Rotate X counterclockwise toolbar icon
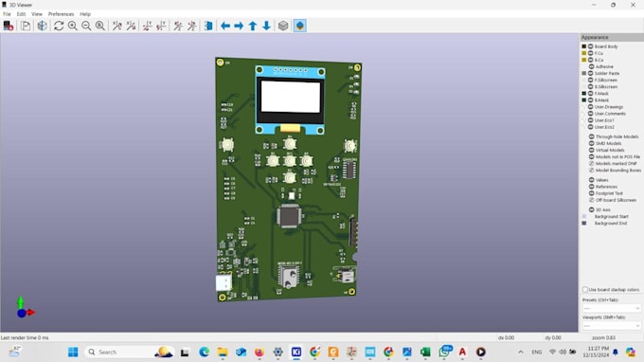 (131, 26)
